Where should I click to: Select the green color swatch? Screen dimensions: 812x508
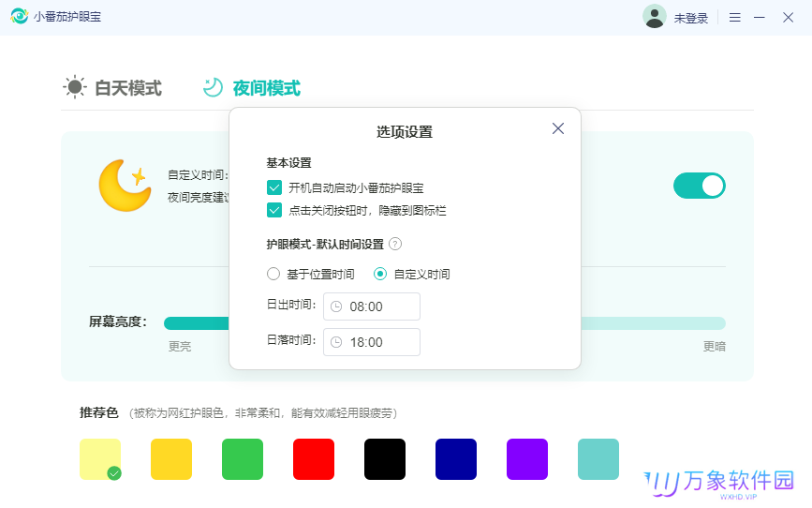point(243,458)
